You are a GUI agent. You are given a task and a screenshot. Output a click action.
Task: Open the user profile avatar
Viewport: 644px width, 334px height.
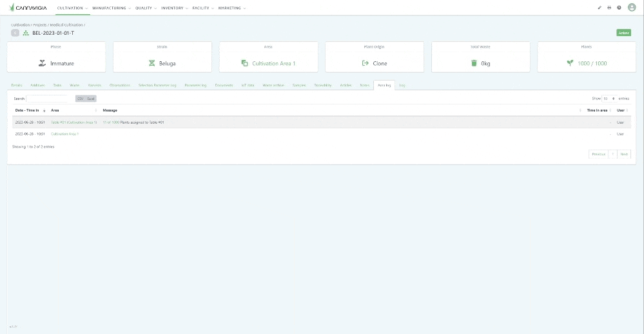point(632,8)
